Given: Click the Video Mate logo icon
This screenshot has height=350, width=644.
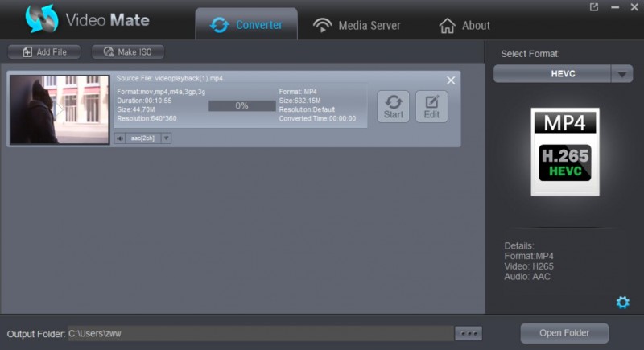Looking at the screenshot, I should pyautogui.click(x=42, y=19).
